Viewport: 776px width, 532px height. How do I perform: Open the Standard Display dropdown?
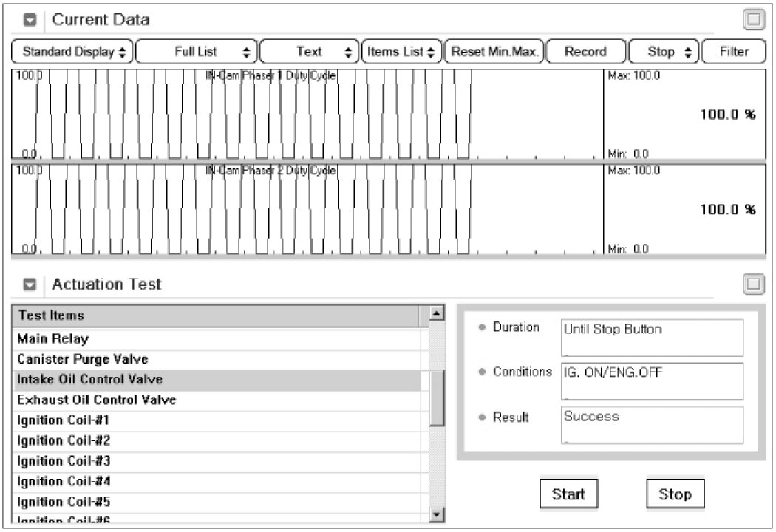click(72, 52)
